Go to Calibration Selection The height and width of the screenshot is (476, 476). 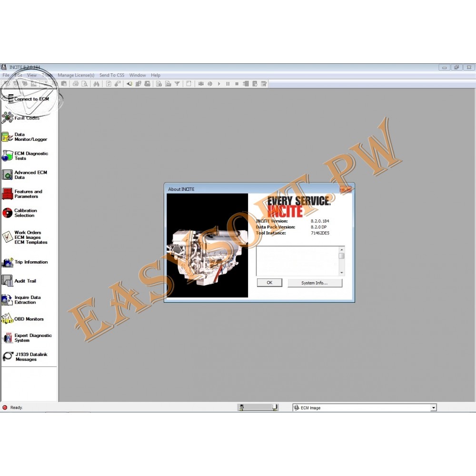[20, 213]
